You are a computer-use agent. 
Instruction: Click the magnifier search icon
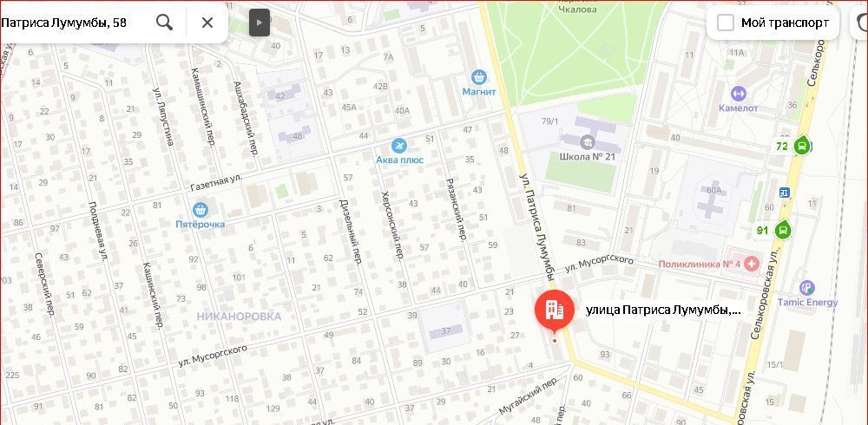(x=164, y=23)
